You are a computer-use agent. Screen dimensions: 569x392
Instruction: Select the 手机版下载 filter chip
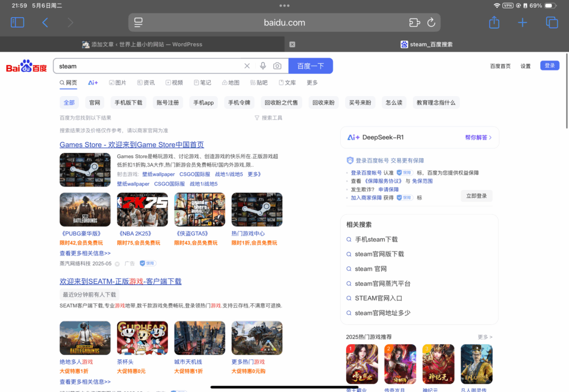pos(128,103)
